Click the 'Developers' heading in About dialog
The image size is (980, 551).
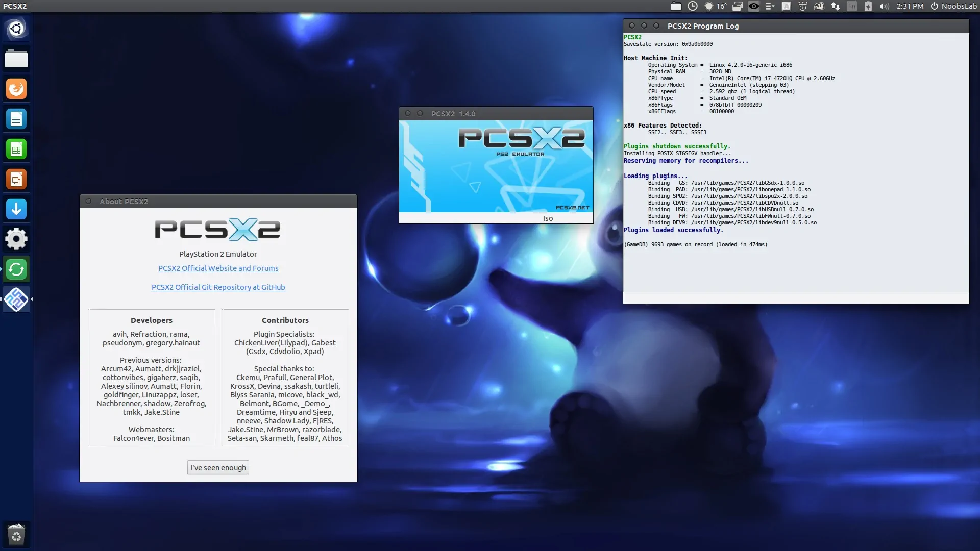coord(152,320)
